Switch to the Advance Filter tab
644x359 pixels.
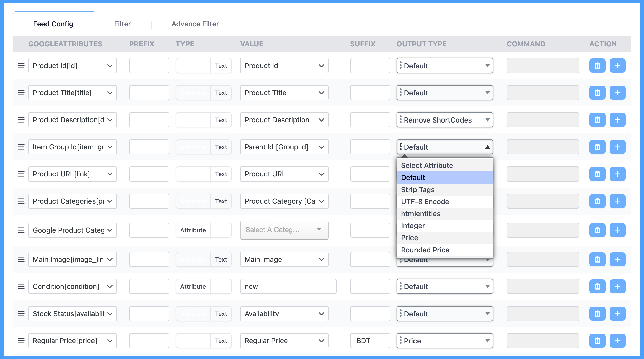coord(195,24)
